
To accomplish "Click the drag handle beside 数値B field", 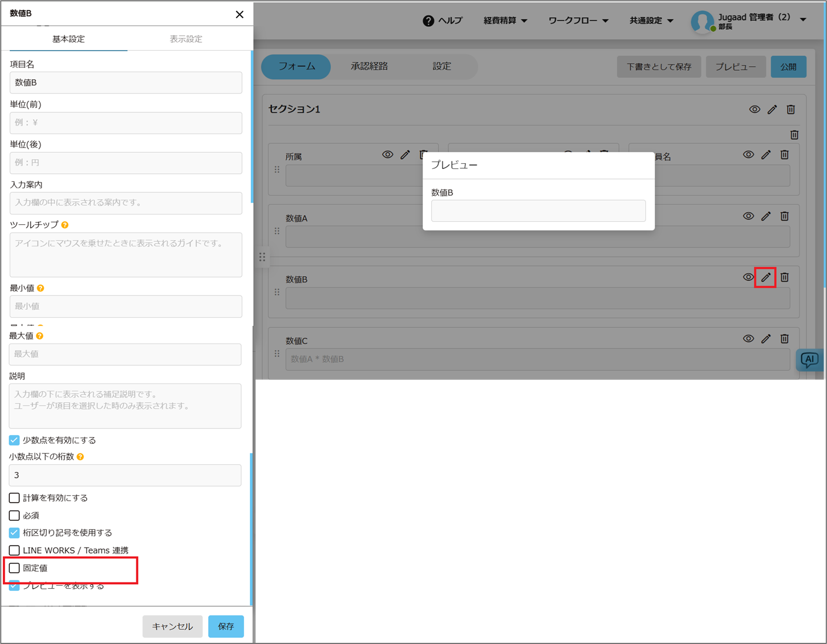I will [x=277, y=292].
